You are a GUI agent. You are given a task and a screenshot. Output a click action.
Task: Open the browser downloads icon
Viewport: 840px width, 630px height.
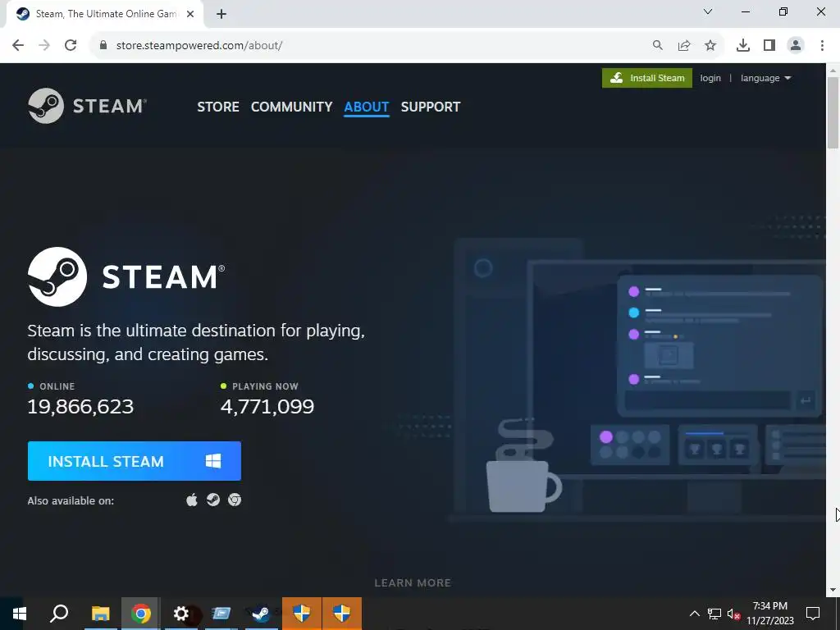[743, 46]
